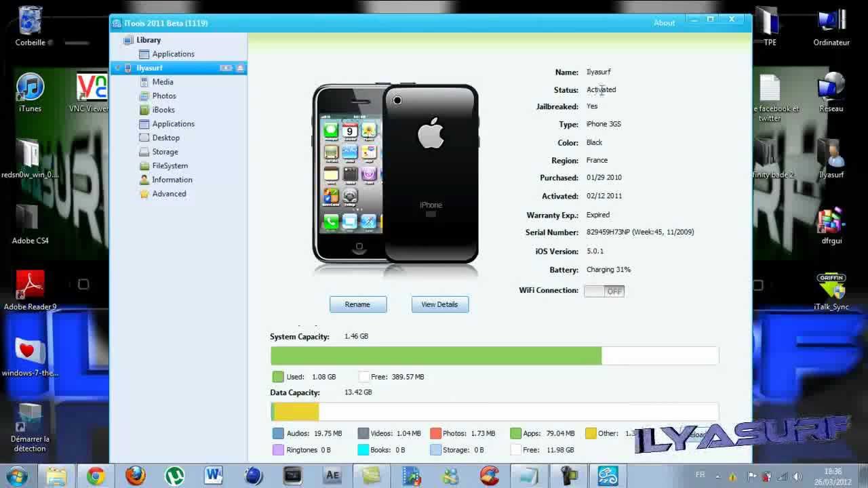Open uTorrent from taskbar

pyautogui.click(x=174, y=476)
